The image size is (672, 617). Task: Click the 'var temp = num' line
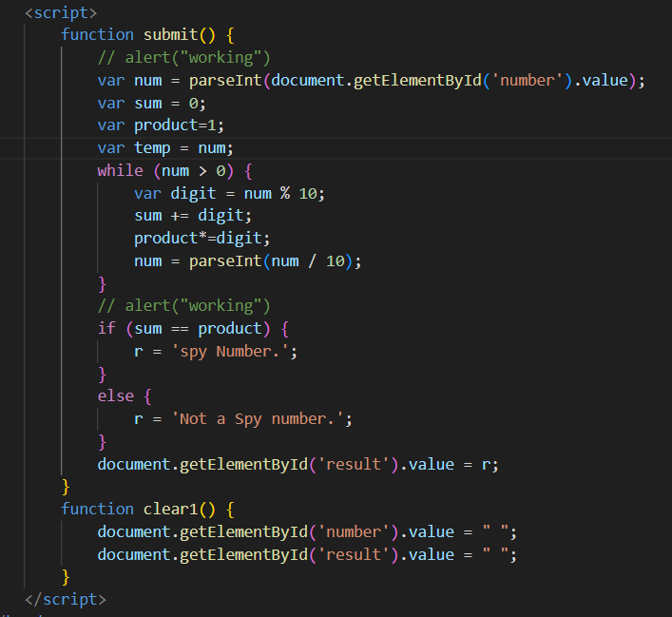tap(164, 148)
